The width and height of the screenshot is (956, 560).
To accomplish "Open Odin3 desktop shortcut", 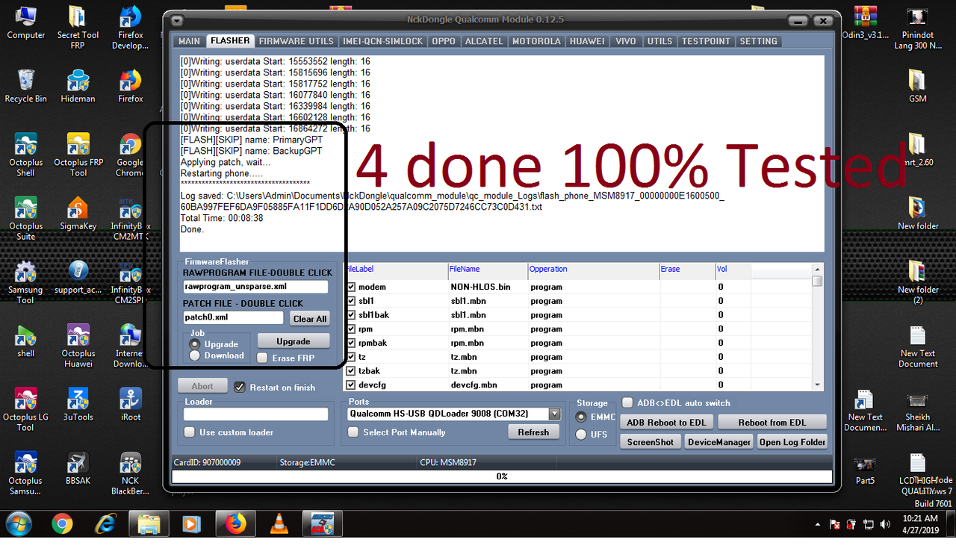I will click(x=865, y=22).
